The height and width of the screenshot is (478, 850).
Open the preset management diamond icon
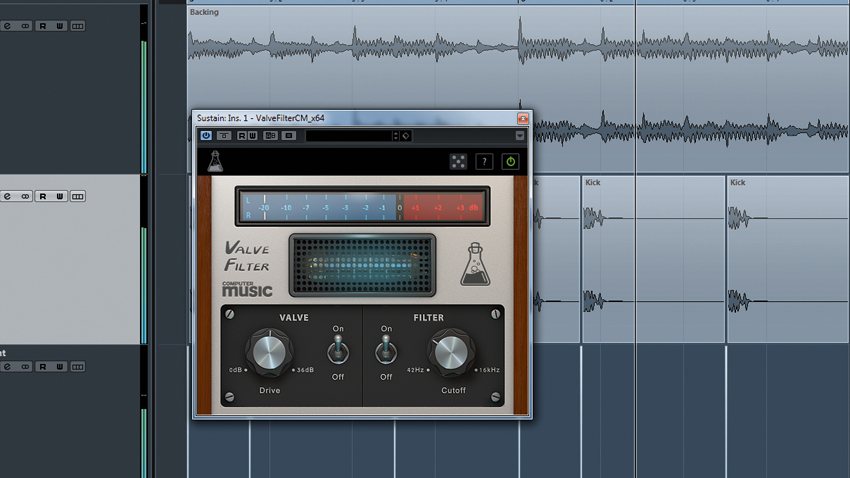(x=406, y=135)
